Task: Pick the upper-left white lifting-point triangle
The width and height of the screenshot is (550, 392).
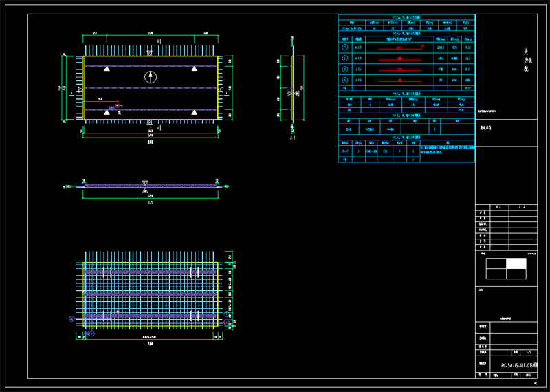Action: click(x=107, y=69)
